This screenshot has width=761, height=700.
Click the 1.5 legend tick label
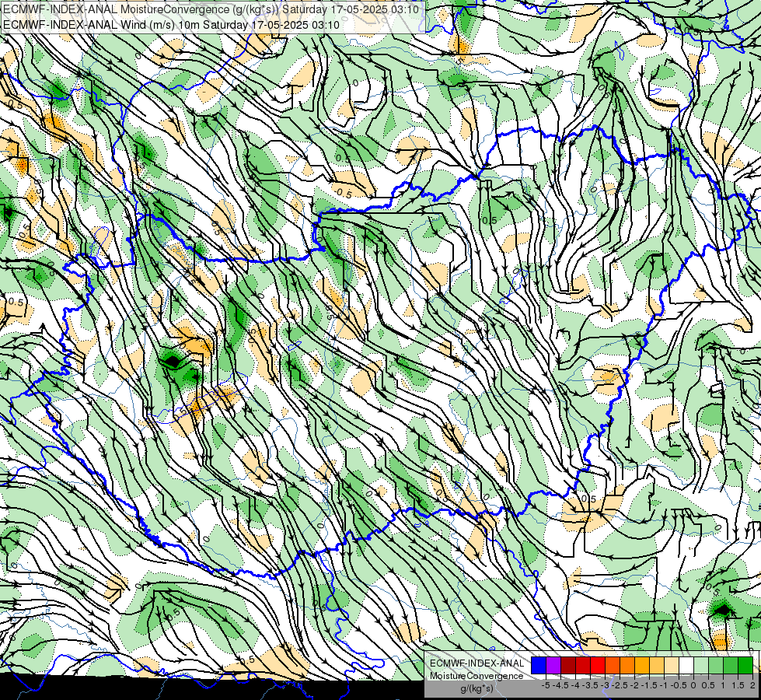point(738,685)
